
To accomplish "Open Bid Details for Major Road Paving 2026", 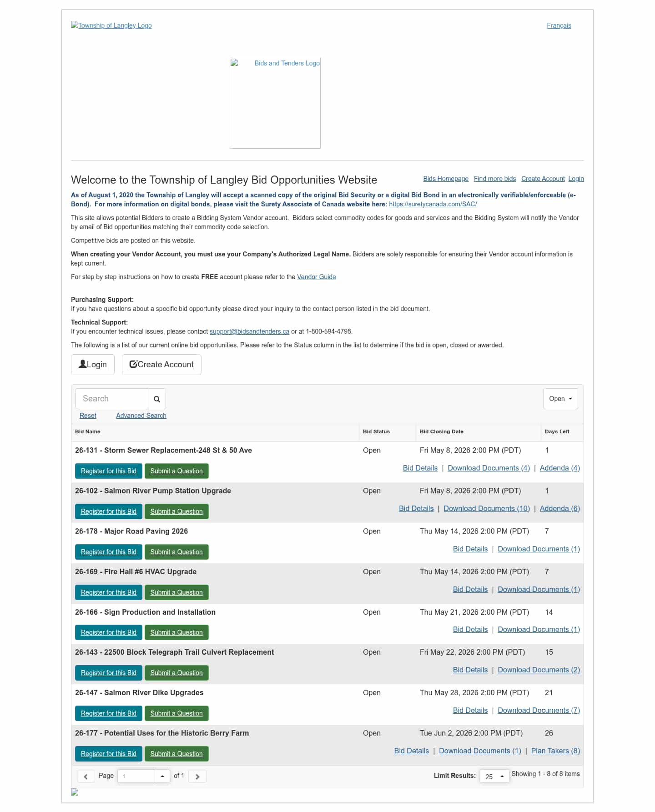I will [470, 549].
